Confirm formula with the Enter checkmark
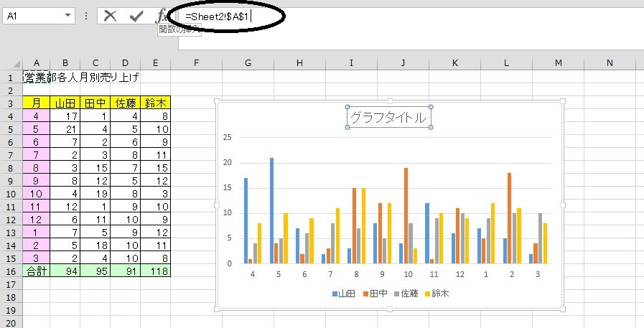The width and height of the screenshot is (644, 328). click(x=136, y=16)
